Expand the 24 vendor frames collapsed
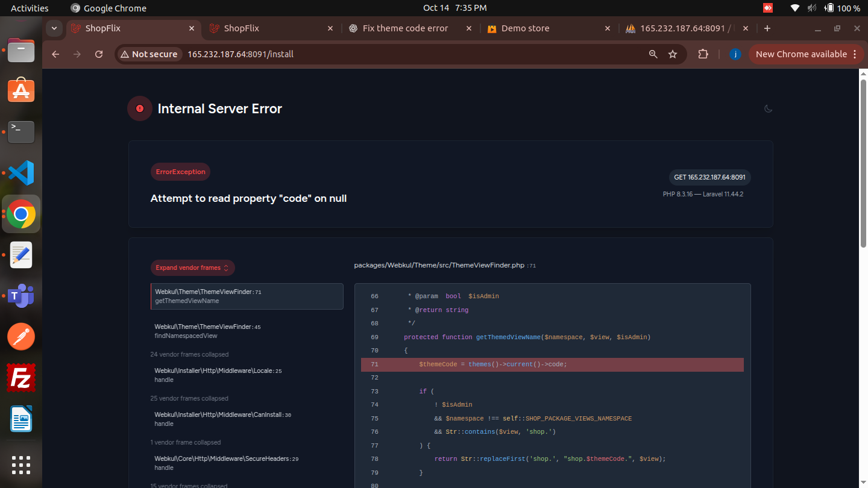This screenshot has width=868, height=488. click(x=189, y=354)
